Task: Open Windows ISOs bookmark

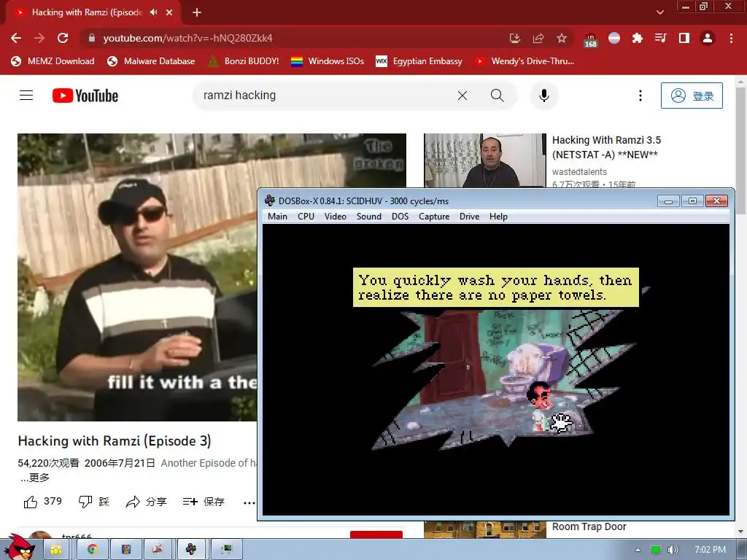Action: click(x=328, y=61)
